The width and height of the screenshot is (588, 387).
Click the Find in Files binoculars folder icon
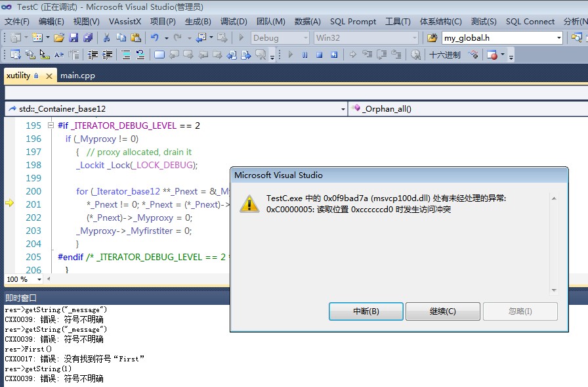432,37
